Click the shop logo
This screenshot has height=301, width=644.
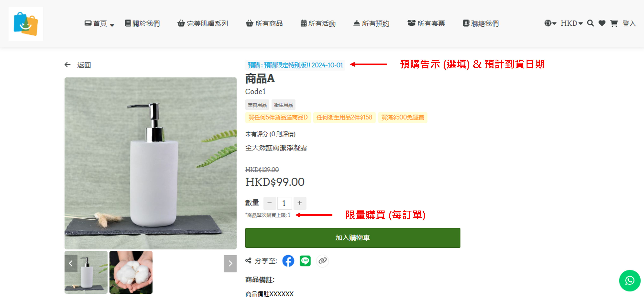pos(26,24)
